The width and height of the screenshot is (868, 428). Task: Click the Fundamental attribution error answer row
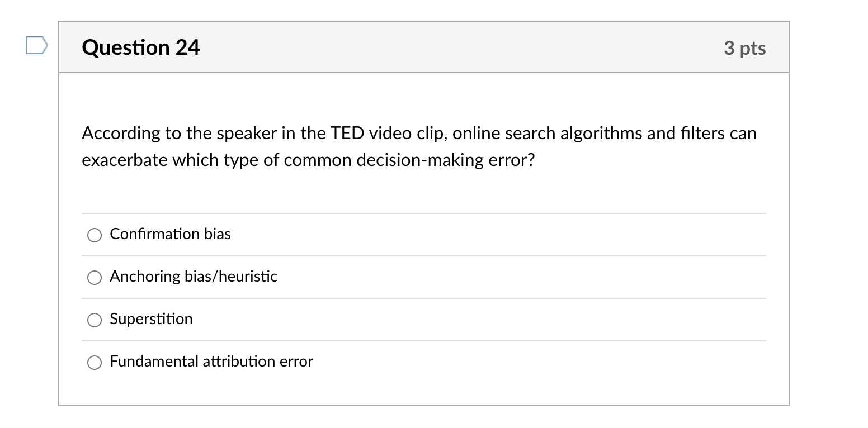pyautogui.click(x=391, y=362)
